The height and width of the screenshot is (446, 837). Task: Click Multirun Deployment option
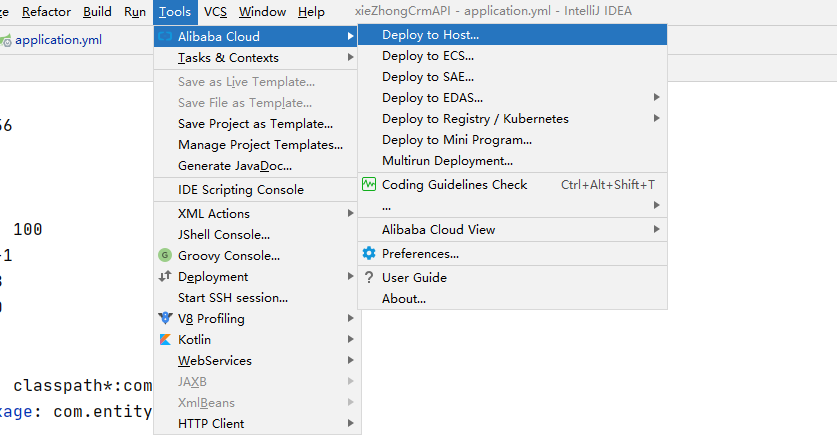[x=447, y=160]
